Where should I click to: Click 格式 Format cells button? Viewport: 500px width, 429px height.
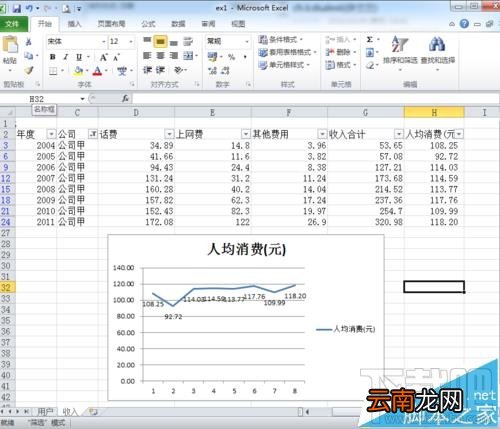[x=341, y=65]
